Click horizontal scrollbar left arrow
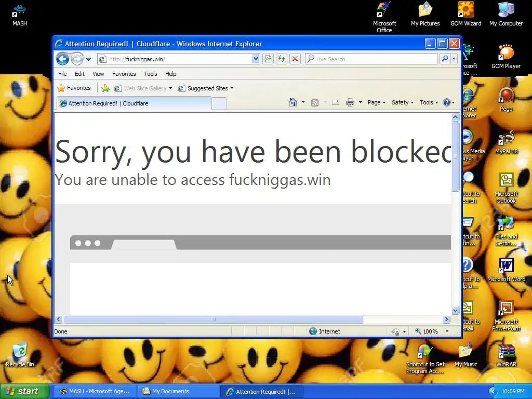The image size is (532, 399). click(x=59, y=320)
